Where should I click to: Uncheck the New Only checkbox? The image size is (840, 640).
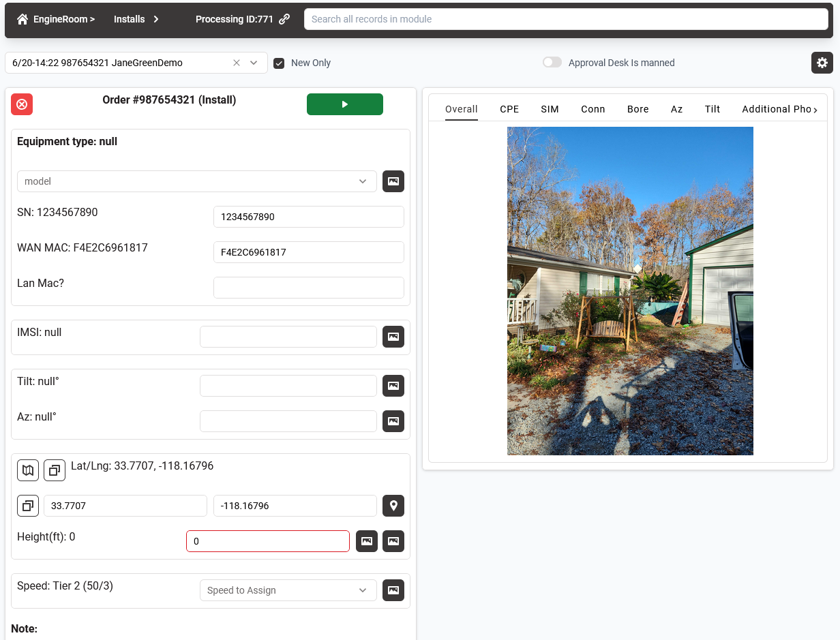click(279, 63)
